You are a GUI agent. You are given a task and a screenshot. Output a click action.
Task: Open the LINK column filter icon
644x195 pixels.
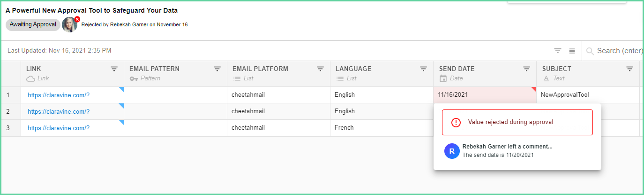pyautogui.click(x=114, y=69)
